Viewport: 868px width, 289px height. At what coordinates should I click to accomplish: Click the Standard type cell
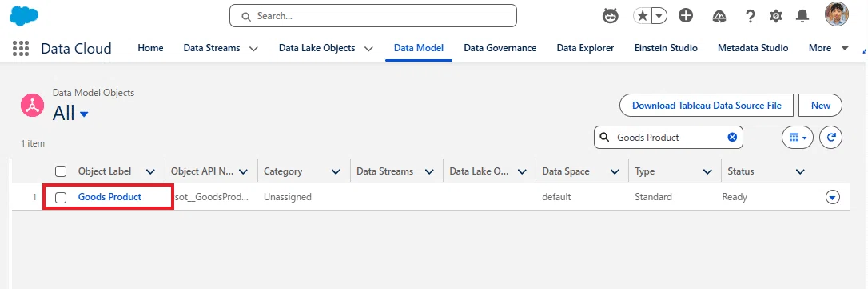point(653,197)
